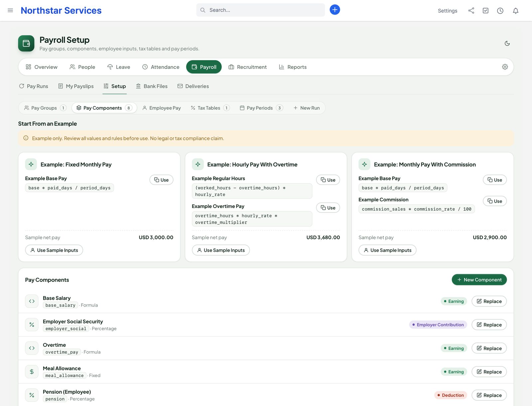The height and width of the screenshot is (406, 532).
Task: Open the share icon in header
Action: pyautogui.click(x=471, y=11)
